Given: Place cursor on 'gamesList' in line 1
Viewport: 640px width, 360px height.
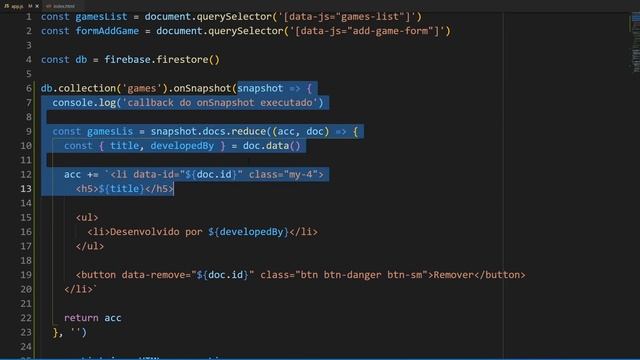Looking at the screenshot, I should (x=101, y=17).
